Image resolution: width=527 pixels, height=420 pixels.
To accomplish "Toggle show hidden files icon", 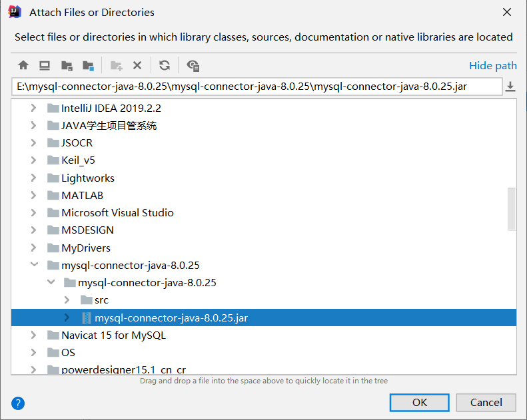I will (x=193, y=65).
